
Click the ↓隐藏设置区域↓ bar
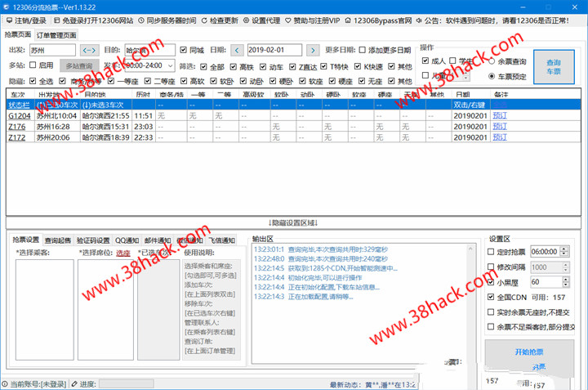(x=293, y=223)
